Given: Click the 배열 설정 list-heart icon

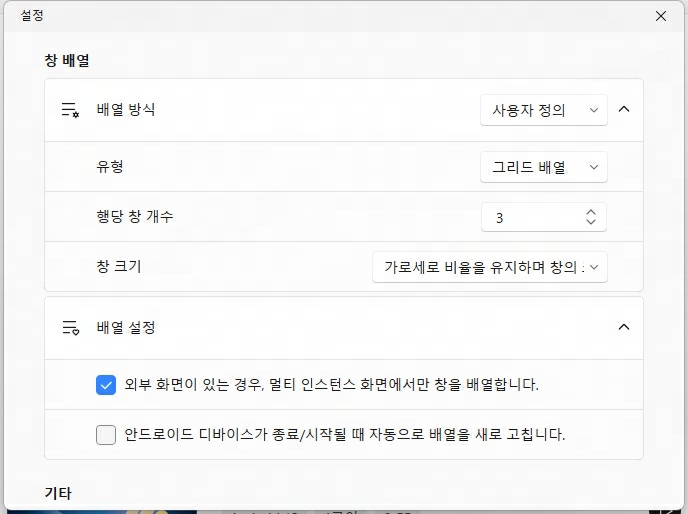Looking at the screenshot, I should [70, 327].
